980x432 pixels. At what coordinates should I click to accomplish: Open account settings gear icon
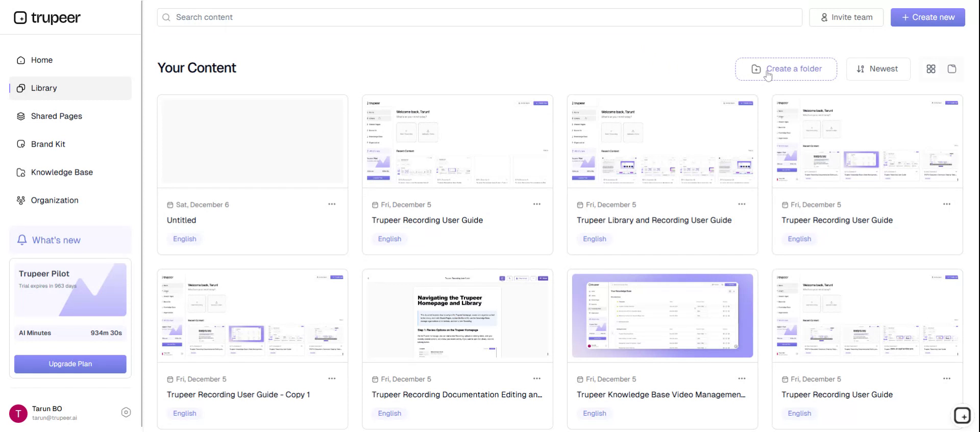coord(126,413)
